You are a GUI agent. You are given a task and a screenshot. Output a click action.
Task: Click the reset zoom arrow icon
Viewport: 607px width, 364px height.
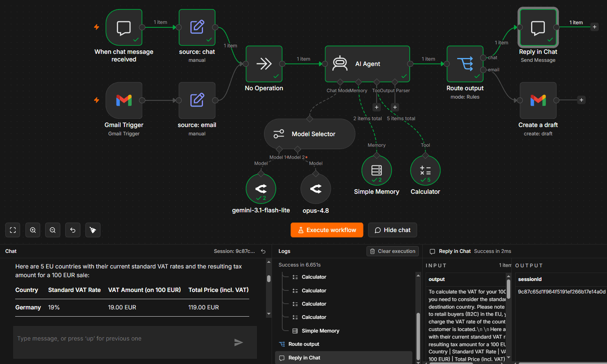click(x=73, y=230)
